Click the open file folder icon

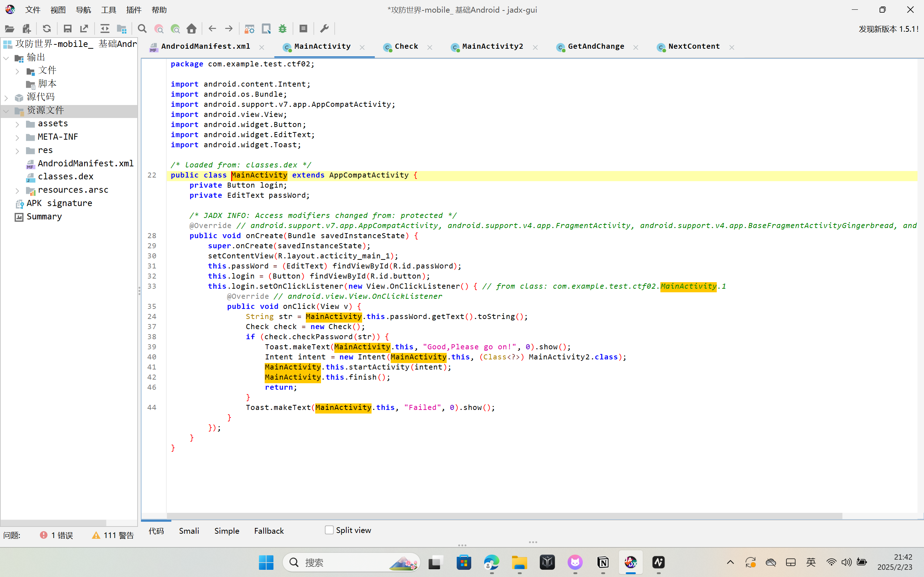pyautogui.click(x=9, y=29)
